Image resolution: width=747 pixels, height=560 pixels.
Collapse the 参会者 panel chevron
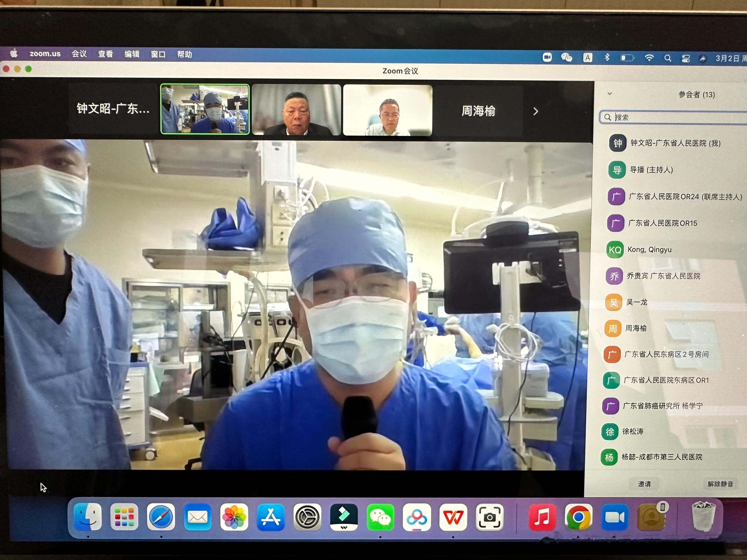click(x=610, y=93)
